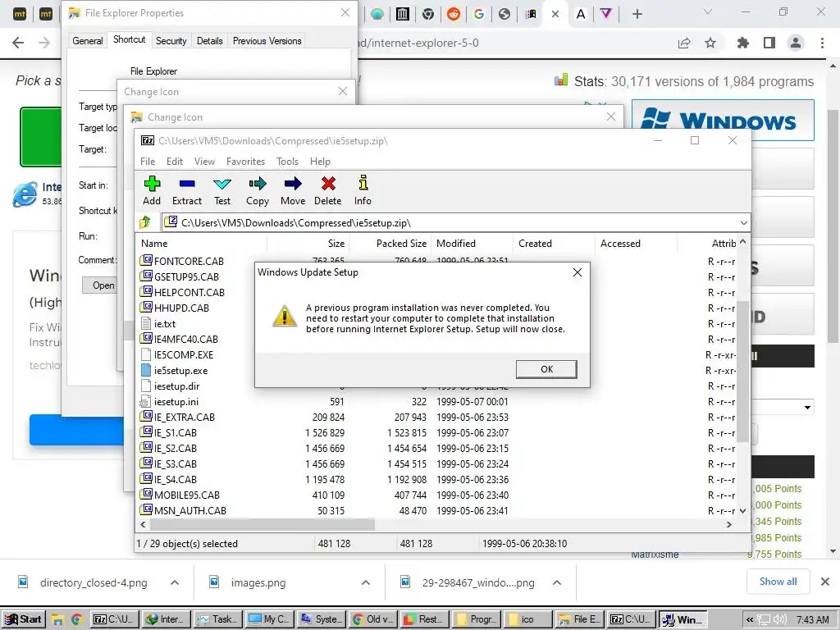This screenshot has height=630, width=840.
Task: Sort files by the Packed Size column
Action: coord(390,243)
